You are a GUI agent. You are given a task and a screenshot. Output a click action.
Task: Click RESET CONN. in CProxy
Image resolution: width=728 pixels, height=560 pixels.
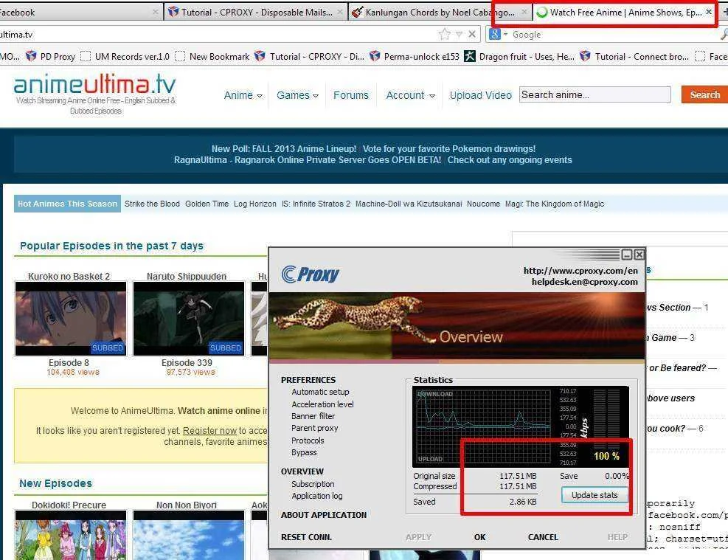point(306,537)
